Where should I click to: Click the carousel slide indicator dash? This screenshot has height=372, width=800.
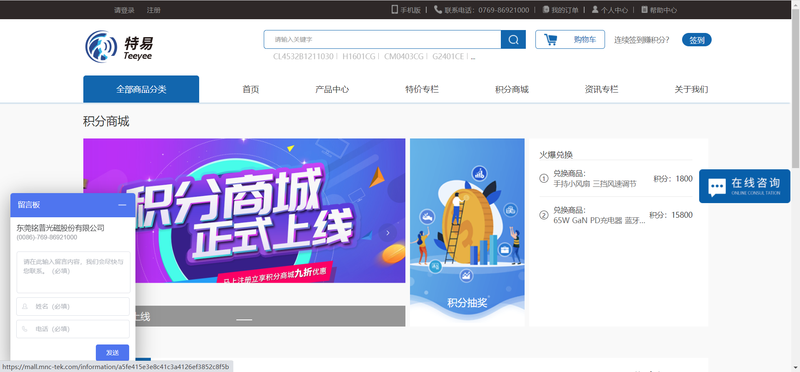[244, 320]
